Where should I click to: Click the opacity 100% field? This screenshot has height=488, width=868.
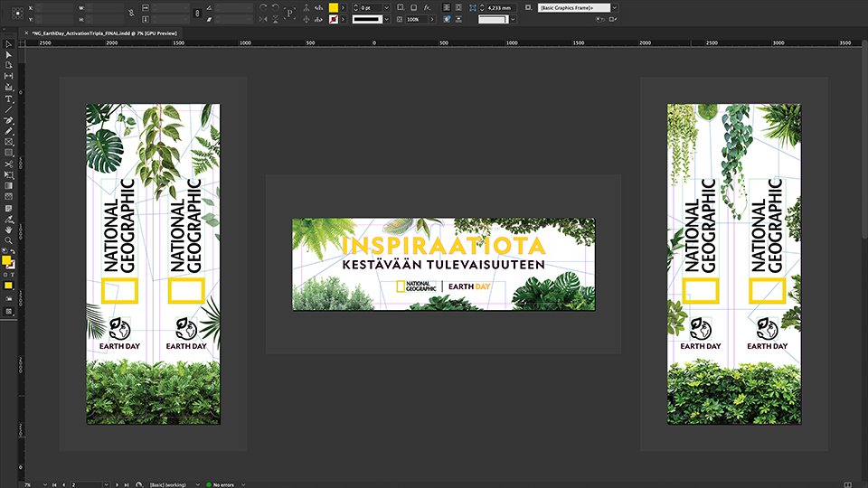[x=417, y=19]
